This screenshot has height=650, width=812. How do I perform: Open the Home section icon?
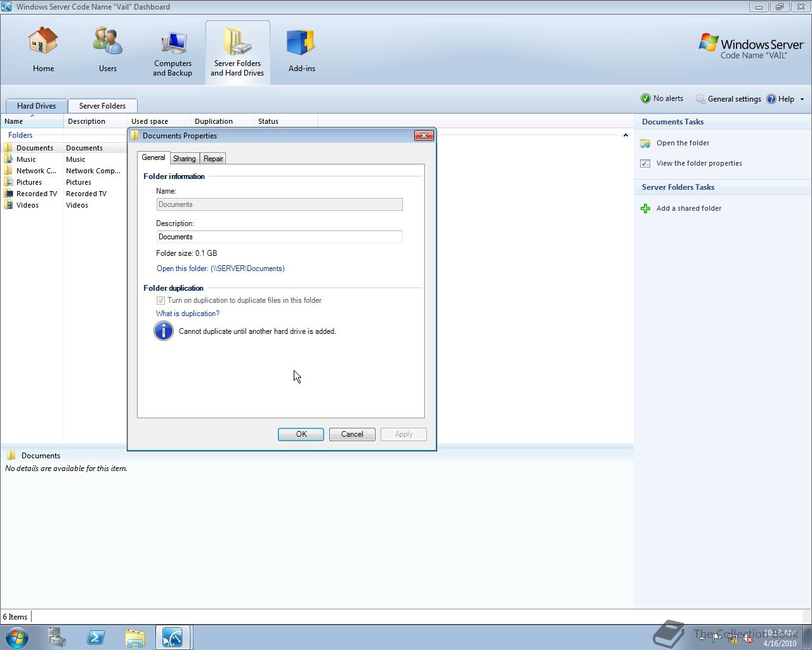pos(43,41)
